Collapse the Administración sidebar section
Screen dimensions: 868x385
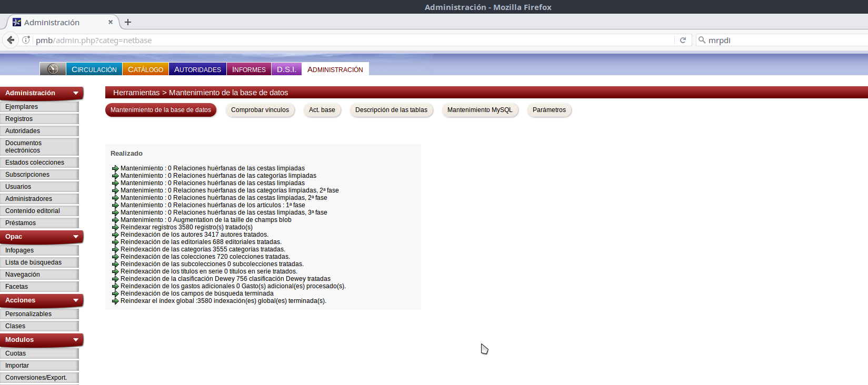(x=76, y=93)
